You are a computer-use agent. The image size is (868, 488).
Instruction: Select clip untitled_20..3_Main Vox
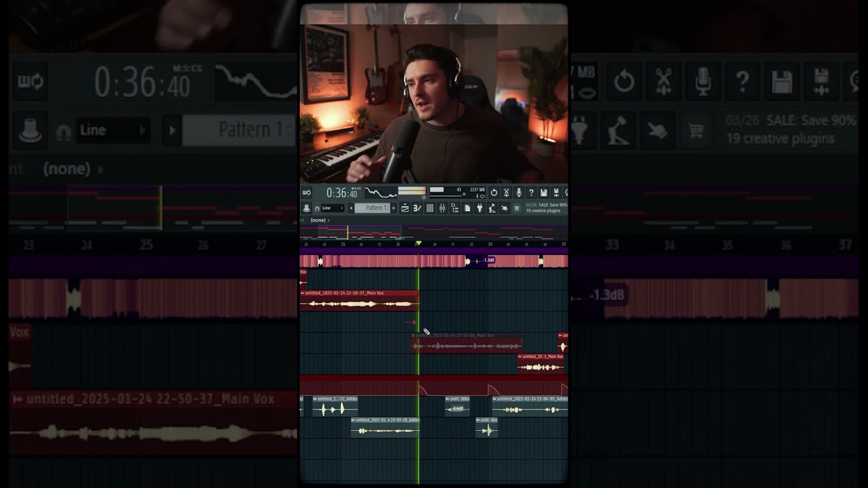[x=541, y=363]
